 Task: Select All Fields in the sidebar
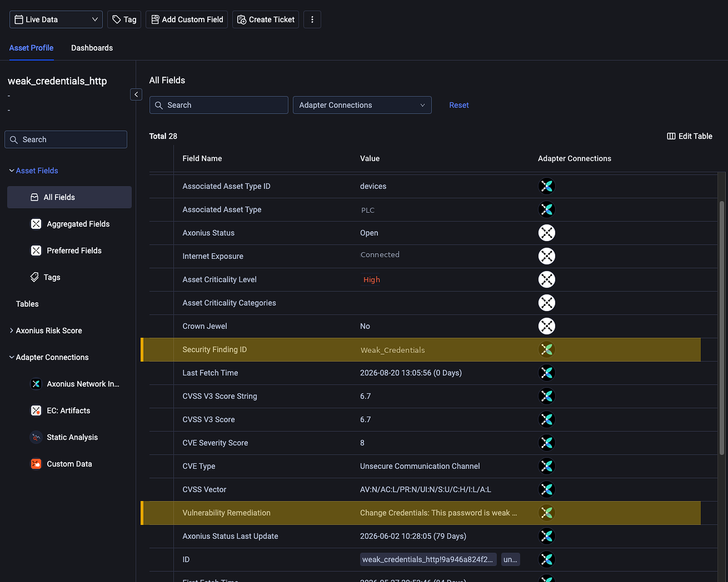tap(70, 197)
